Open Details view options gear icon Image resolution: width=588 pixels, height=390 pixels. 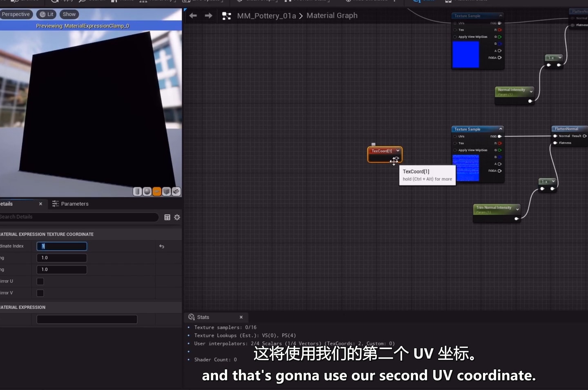tap(177, 217)
